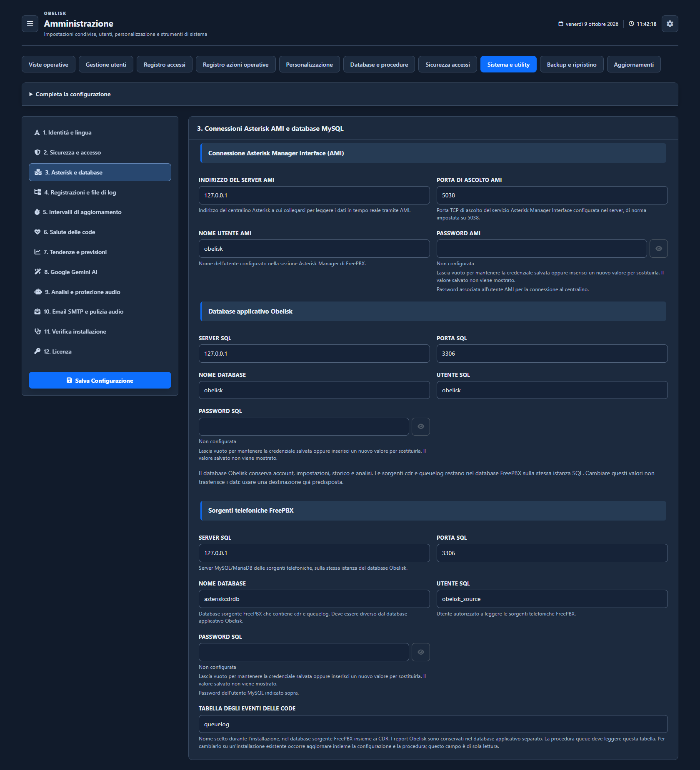Click the robot icon for Analisi e protezione audio
This screenshot has height=770, width=700.
38,292
